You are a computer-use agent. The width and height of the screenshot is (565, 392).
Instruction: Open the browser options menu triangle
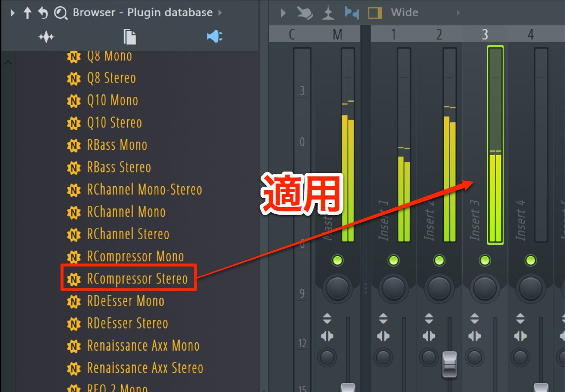12,13
